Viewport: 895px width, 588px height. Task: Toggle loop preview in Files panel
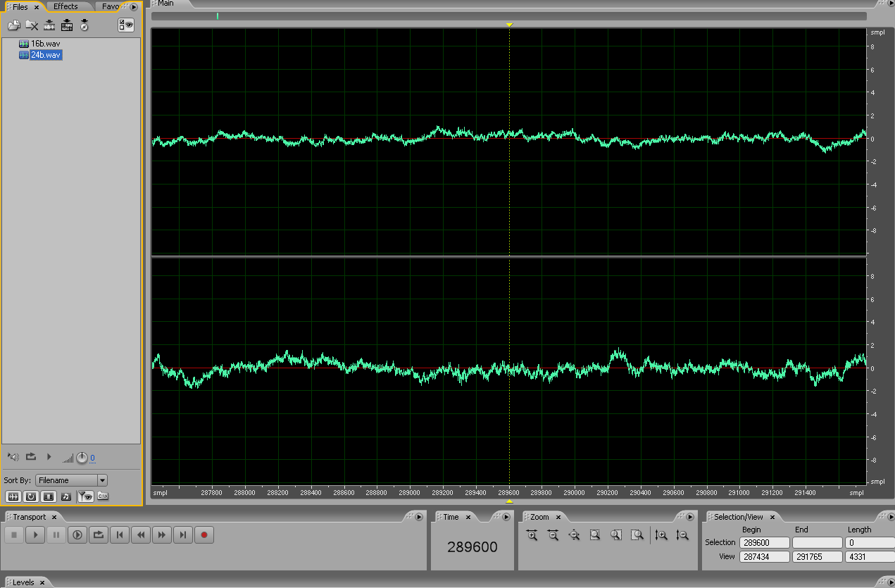[31, 457]
